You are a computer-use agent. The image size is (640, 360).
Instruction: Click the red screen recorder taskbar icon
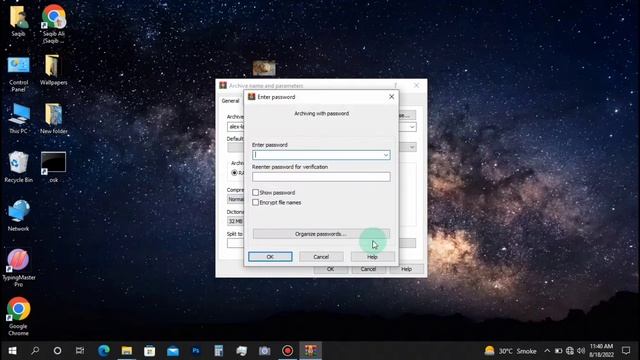pyautogui.click(x=287, y=351)
